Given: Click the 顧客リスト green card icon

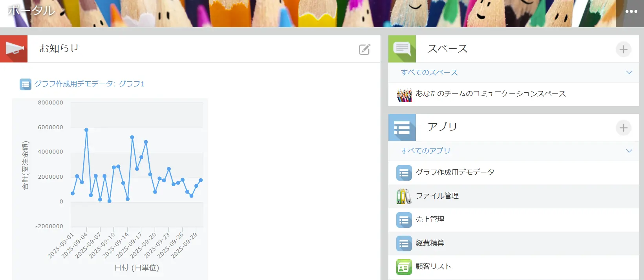Looking at the screenshot, I should coord(404,267).
